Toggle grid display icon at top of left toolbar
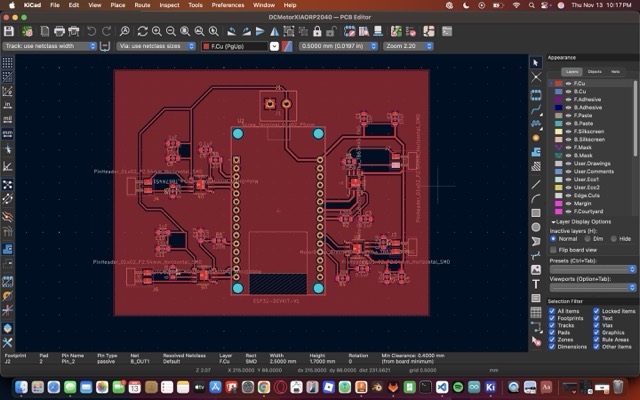The image size is (640, 400). (7, 62)
